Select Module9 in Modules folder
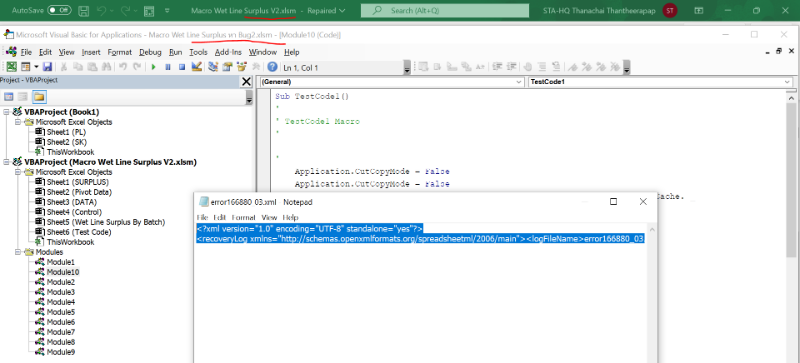Viewport: 800px width, 363px height. tap(60, 352)
